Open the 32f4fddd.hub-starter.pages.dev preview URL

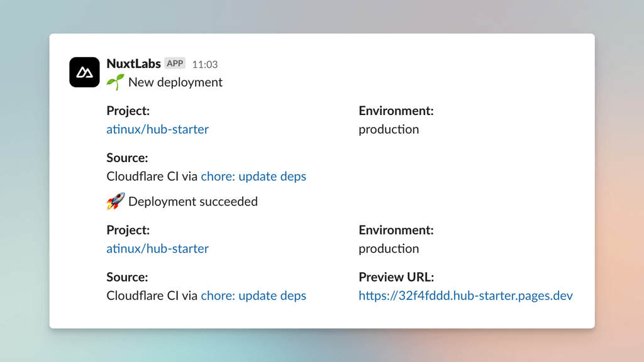coord(465,295)
